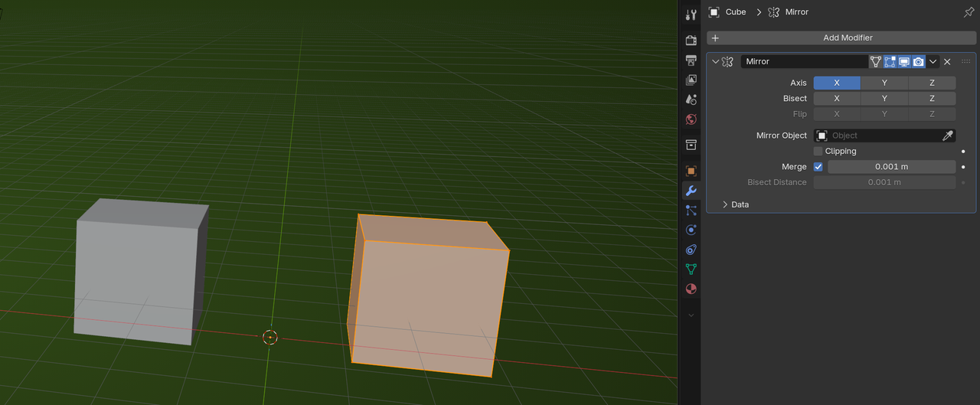Click the Merge distance 0.001 m field

(x=892, y=167)
